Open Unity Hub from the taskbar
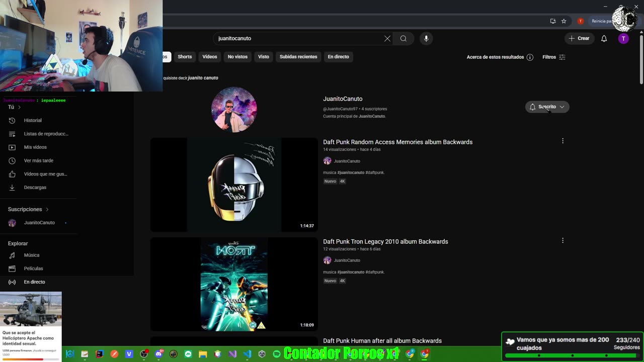The image size is (644, 362). point(262,354)
